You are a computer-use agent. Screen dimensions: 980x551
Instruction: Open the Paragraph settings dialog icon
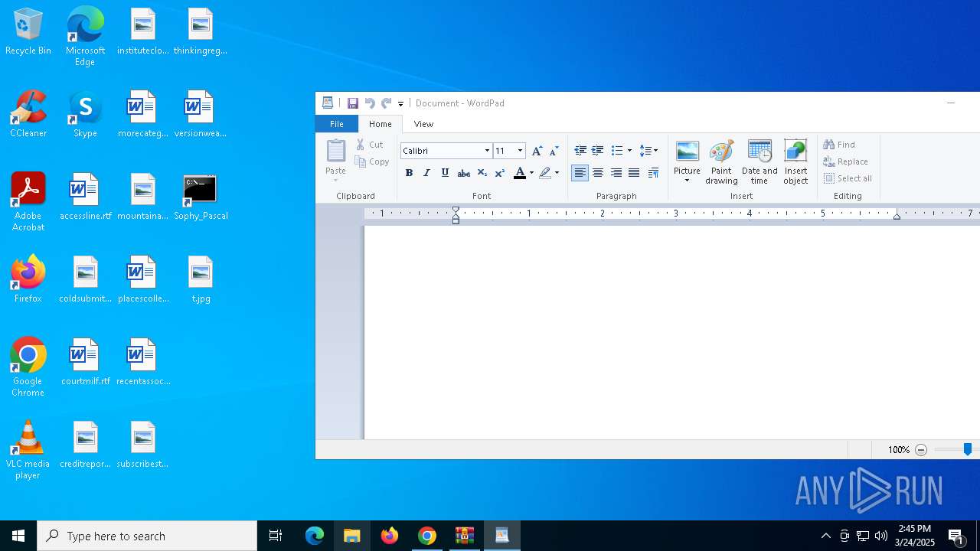tap(653, 173)
